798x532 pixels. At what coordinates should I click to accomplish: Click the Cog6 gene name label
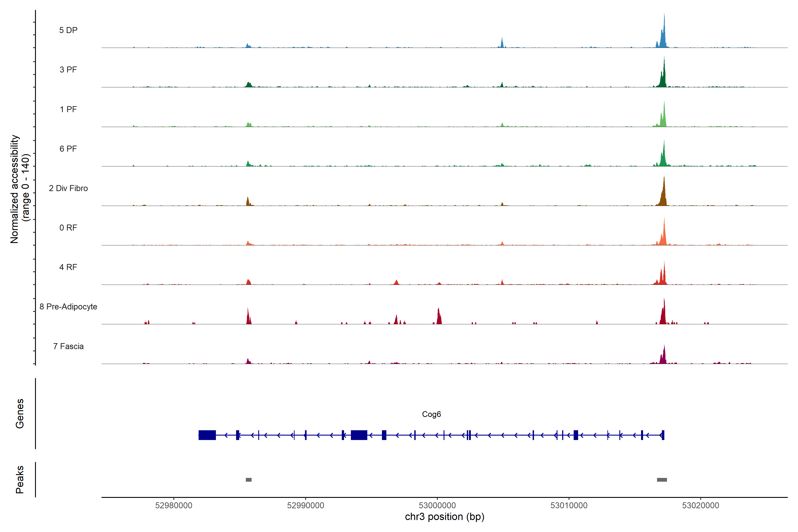tap(431, 414)
